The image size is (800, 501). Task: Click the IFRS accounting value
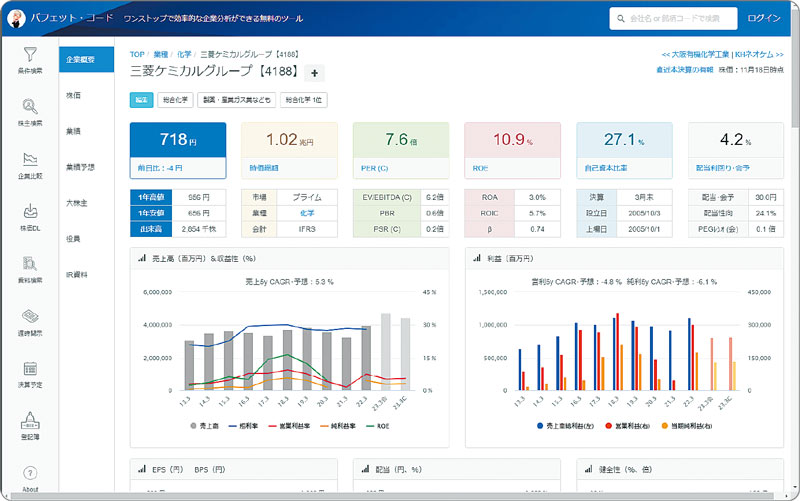tap(307, 229)
